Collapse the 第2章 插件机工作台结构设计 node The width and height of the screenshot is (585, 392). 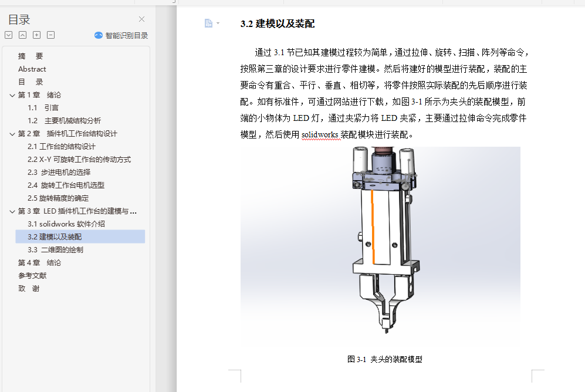pyautogui.click(x=12, y=134)
